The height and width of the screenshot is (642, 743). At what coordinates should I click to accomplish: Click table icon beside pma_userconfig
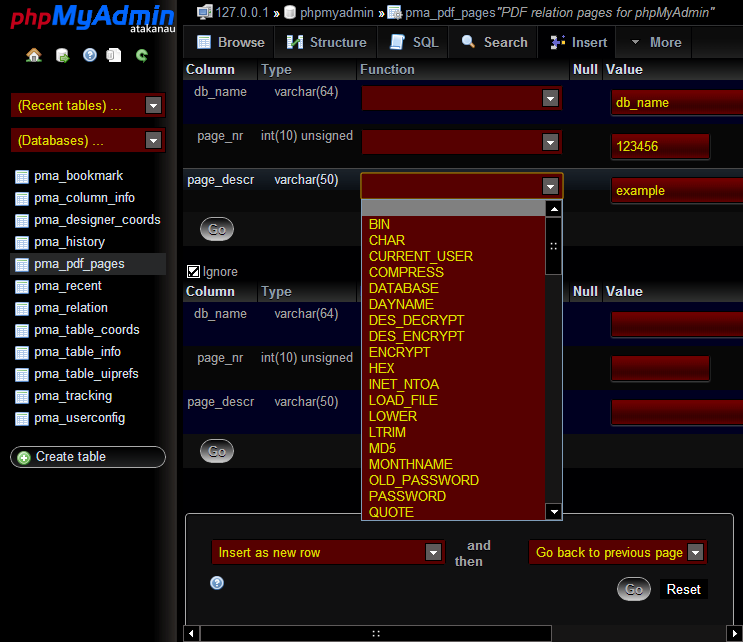pyautogui.click(x=22, y=419)
